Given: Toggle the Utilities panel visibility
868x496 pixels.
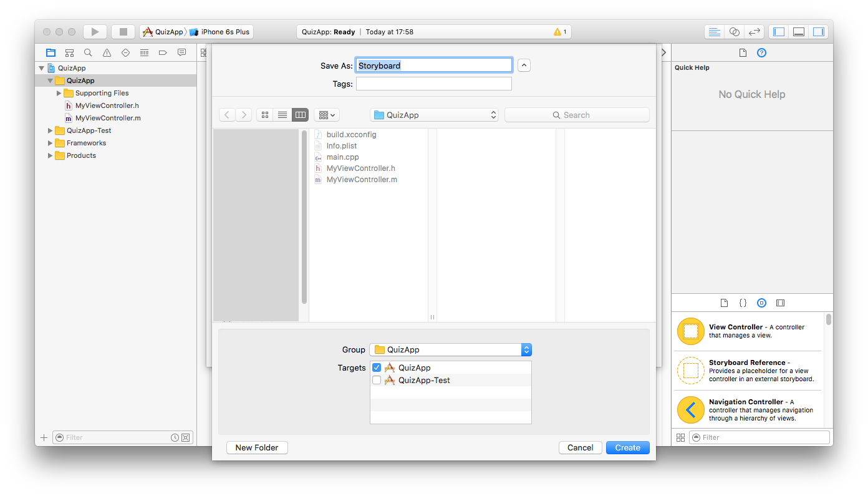Looking at the screenshot, I should click(819, 32).
